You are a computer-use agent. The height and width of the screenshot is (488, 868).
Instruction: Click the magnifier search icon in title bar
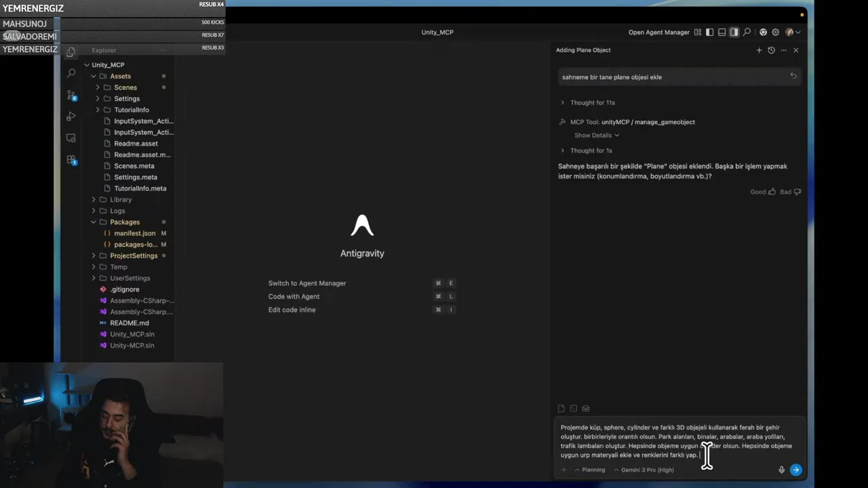click(747, 32)
